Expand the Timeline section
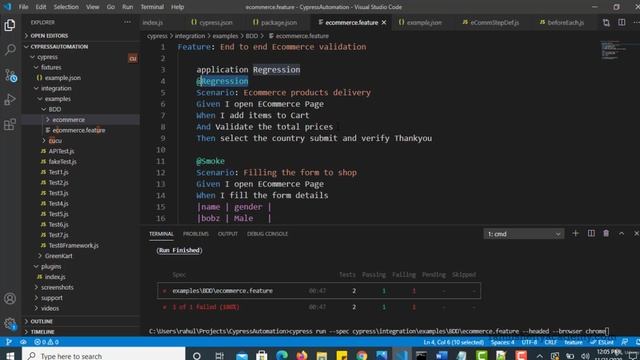The image size is (640, 360). [x=42, y=332]
